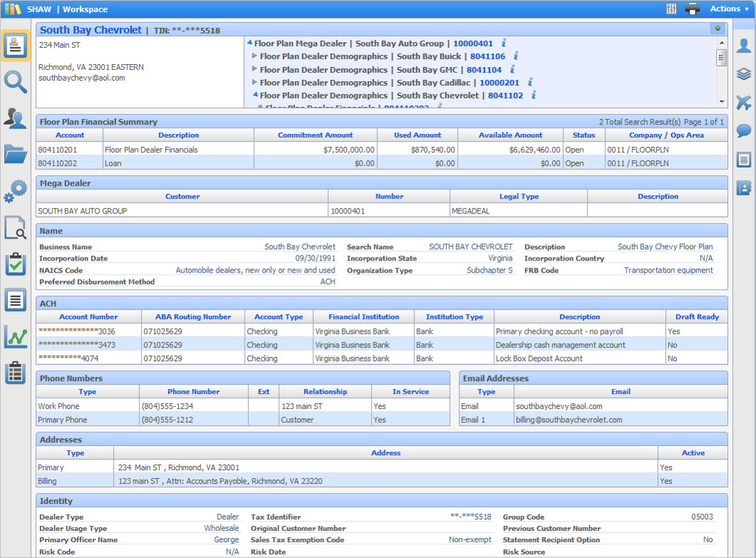Viewport: 756px width, 558px height.
Task: Click the SHAW menu label in the header
Action: [x=38, y=9]
